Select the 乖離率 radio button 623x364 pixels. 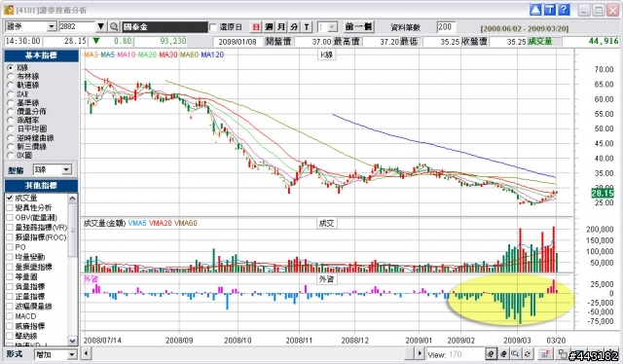coord(11,121)
